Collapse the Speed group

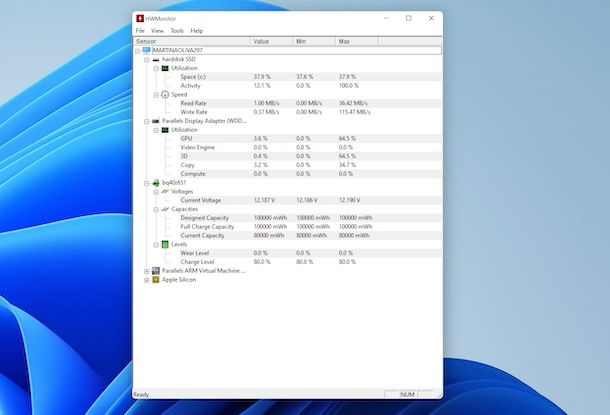[156, 95]
